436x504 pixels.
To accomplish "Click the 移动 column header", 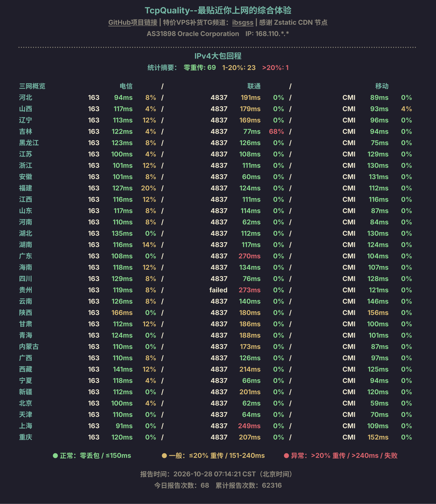I will tap(382, 86).
